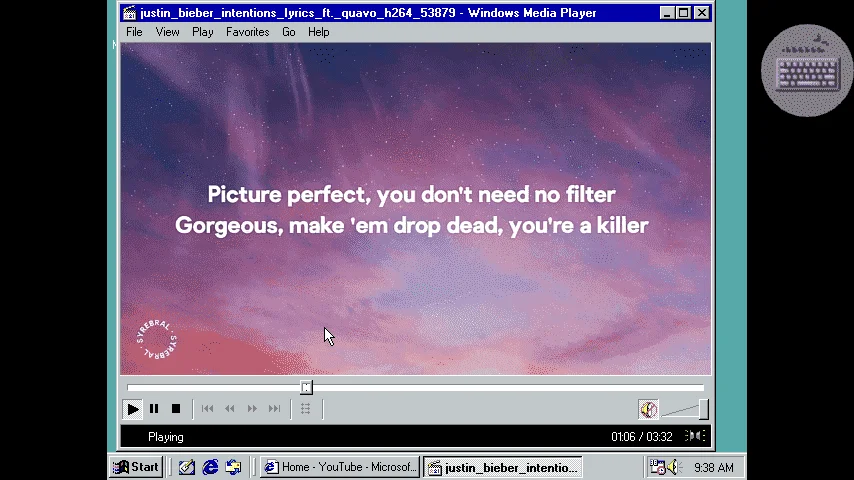The height and width of the screenshot is (480, 854).
Task: Open the Help menu
Action: coord(319,32)
